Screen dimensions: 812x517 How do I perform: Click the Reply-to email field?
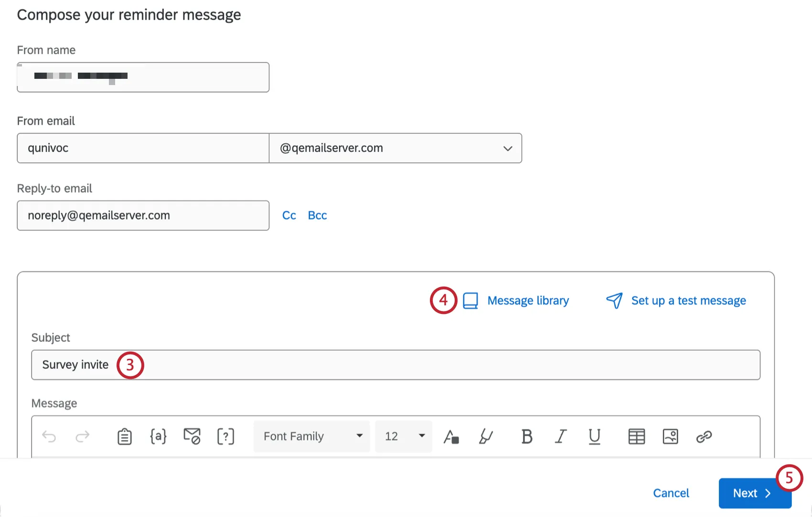143,215
